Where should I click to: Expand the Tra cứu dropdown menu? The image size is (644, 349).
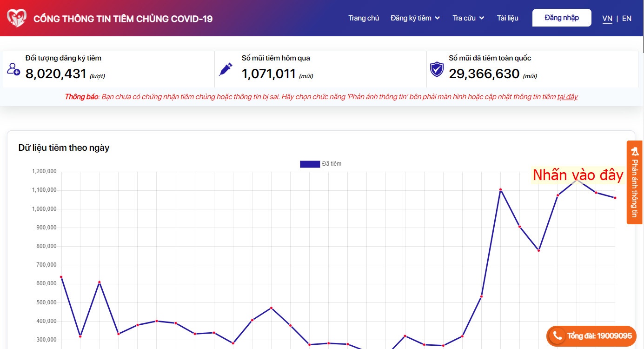pyautogui.click(x=469, y=18)
